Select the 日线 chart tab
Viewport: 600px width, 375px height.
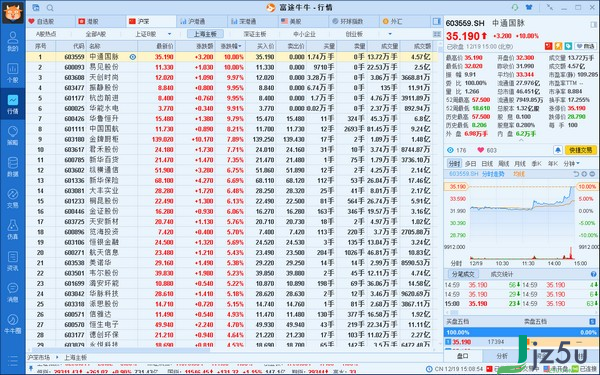click(487, 164)
